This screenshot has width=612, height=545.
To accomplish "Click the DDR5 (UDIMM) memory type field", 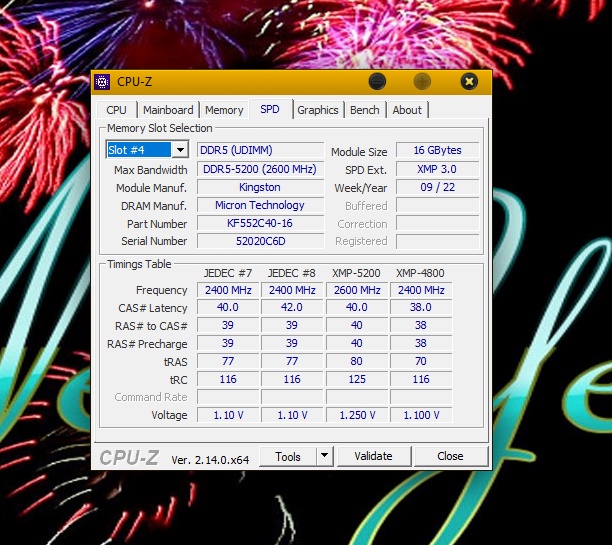I will (260, 150).
